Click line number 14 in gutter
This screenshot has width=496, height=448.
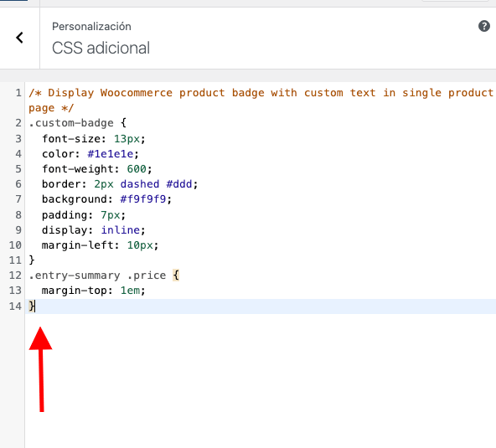[15, 306]
